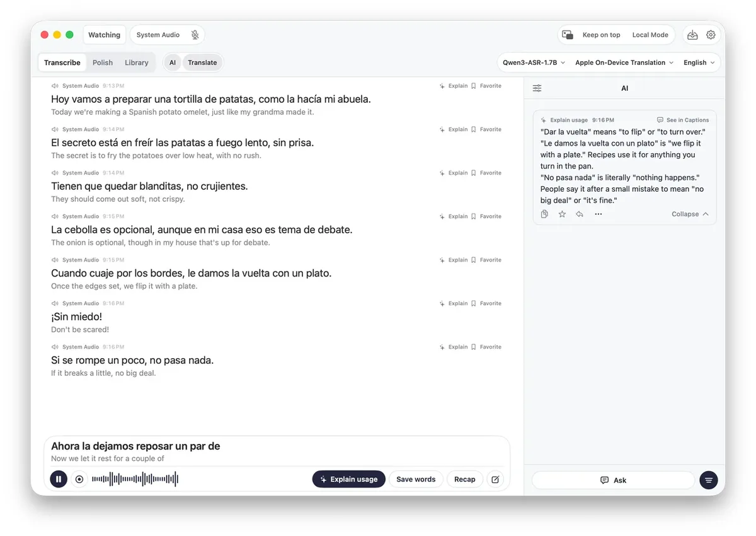Toggle the AI pill button

tap(173, 62)
